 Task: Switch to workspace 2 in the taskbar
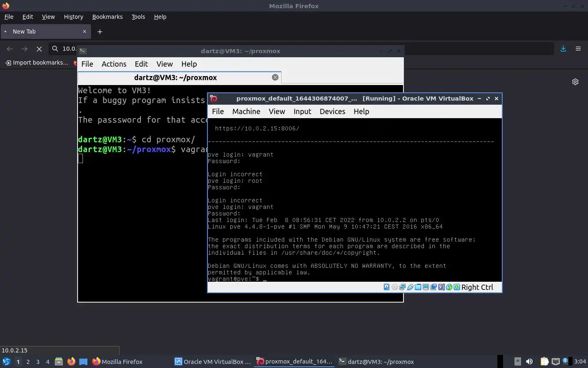click(x=28, y=361)
